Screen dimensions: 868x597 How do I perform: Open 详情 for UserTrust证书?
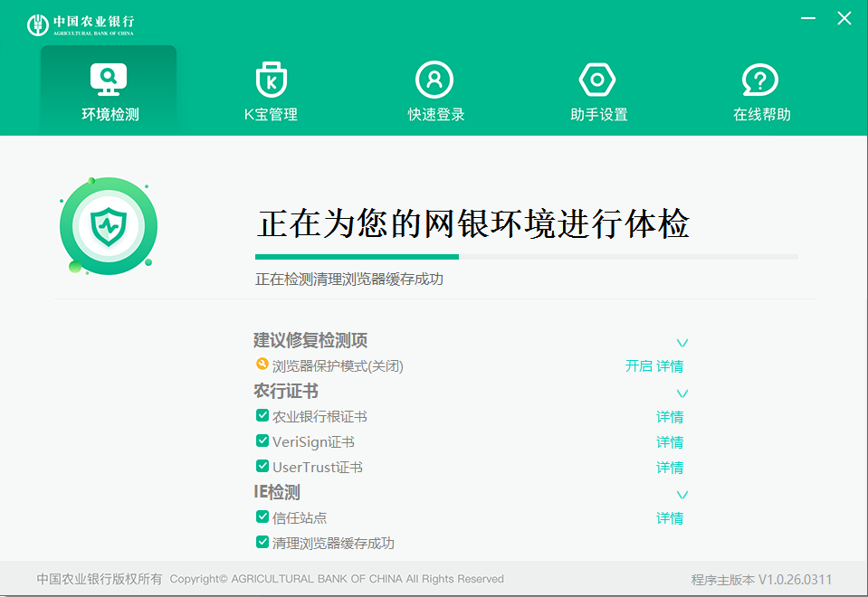tap(670, 468)
